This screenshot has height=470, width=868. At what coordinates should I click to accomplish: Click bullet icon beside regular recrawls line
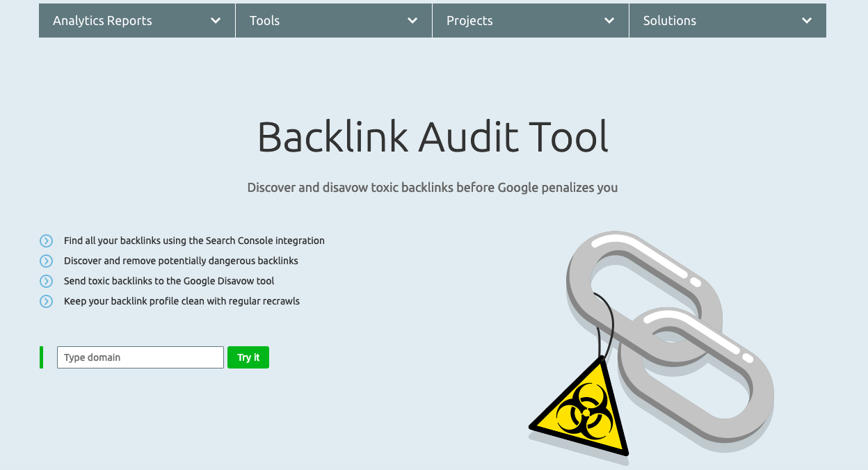(47, 302)
